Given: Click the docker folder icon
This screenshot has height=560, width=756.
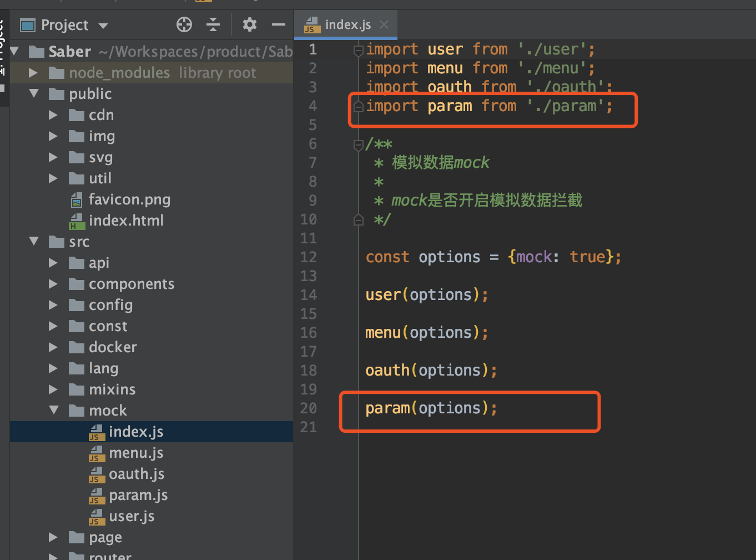Looking at the screenshot, I should pyautogui.click(x=77, y=347).
